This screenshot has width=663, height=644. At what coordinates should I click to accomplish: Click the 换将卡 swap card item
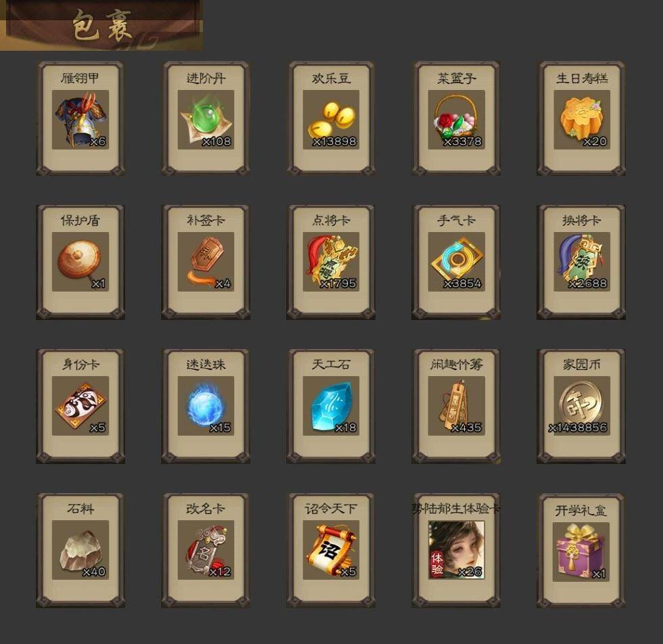click(x=582, y=262)
